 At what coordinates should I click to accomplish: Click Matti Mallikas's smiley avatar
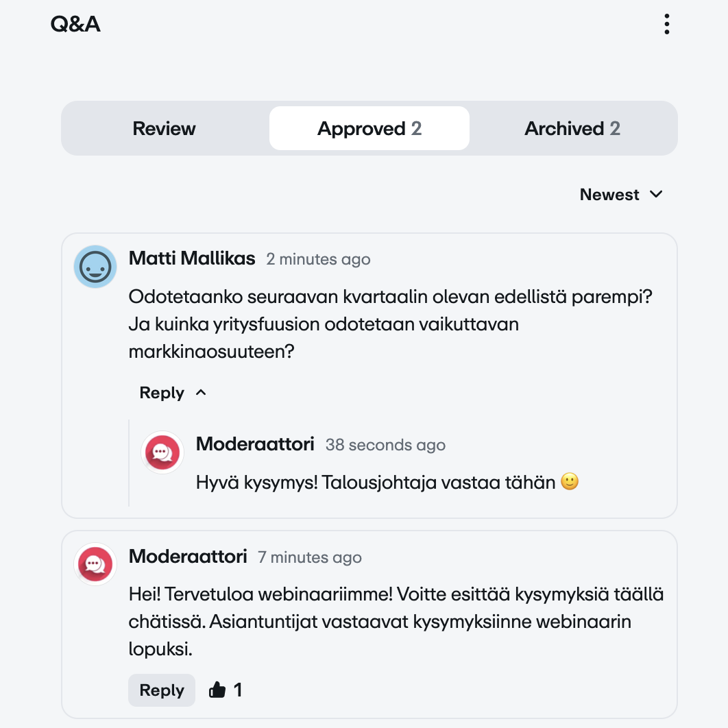(x=95, y=267)
